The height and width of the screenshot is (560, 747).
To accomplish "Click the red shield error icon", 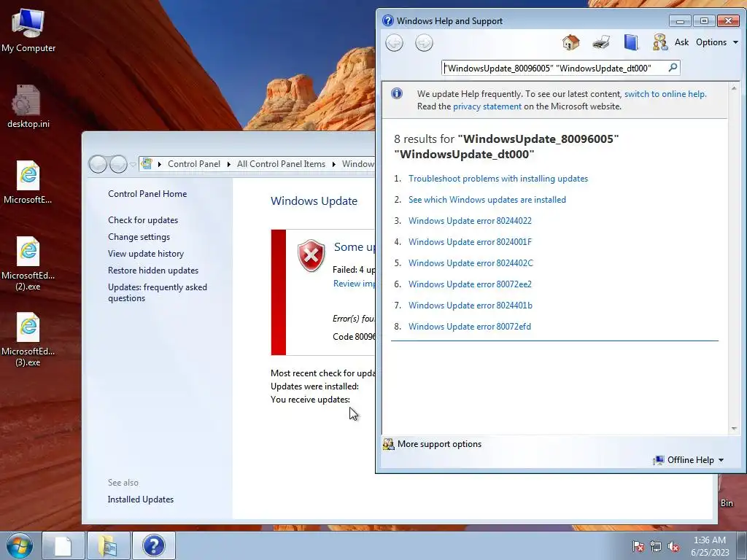I will click(x=311, y=255).
